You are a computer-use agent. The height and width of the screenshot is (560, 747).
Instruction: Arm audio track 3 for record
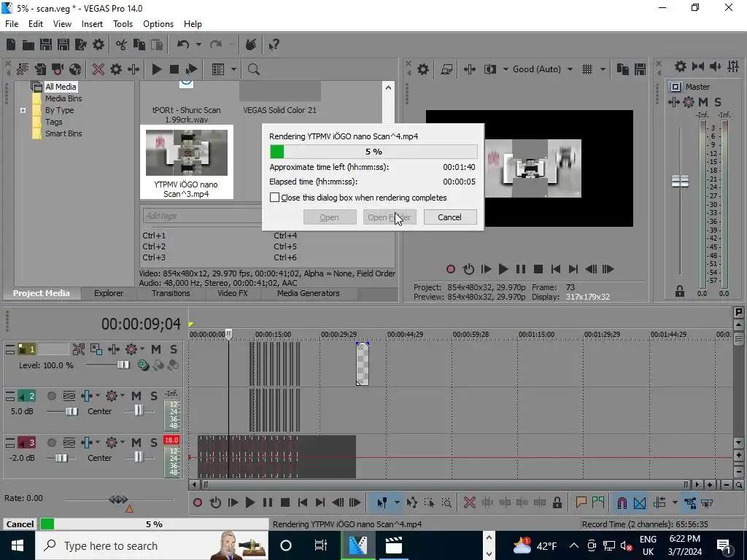[x=52, y=443]
